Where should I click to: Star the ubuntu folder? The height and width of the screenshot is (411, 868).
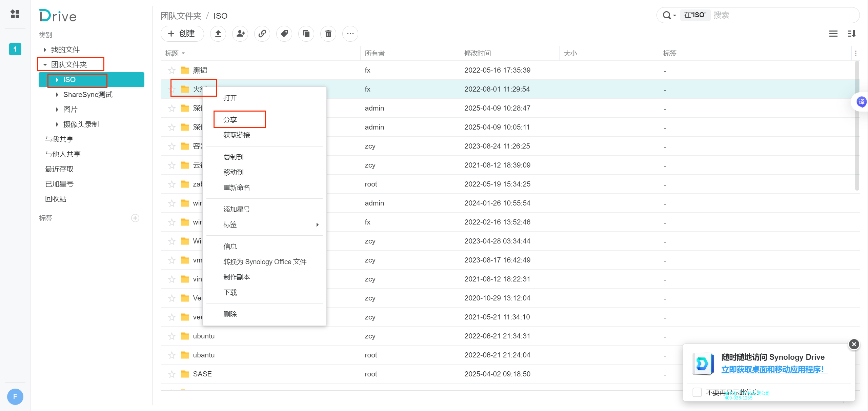pyautogui.click(x=172, y=336)
